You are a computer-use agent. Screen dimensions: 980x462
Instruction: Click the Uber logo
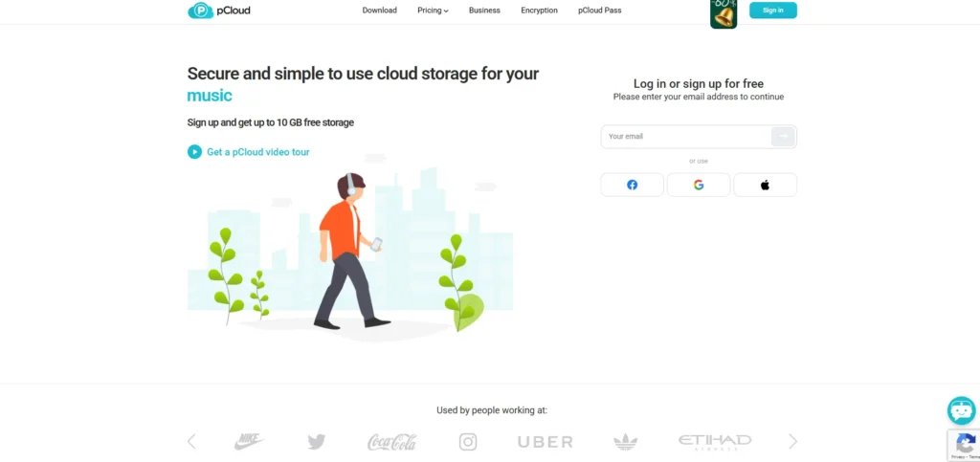[x=545, y=442]
